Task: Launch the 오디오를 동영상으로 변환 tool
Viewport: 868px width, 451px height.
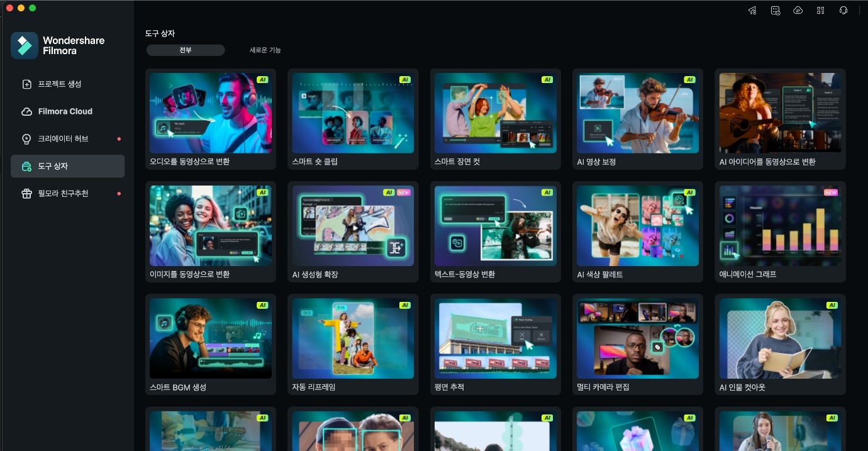Action: 211,113
